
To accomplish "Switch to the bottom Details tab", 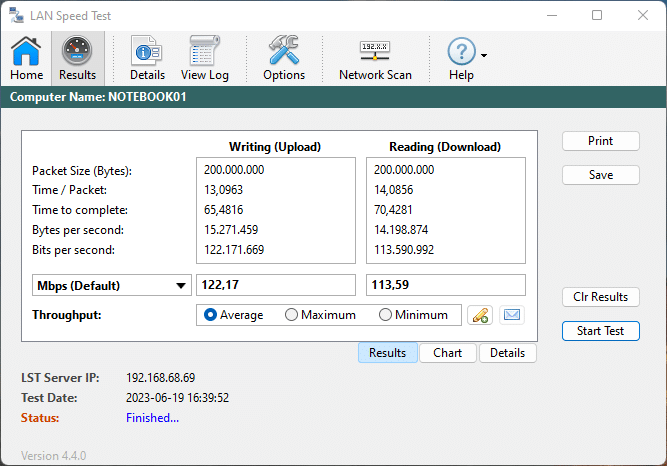I will click(x=507, y=353).
